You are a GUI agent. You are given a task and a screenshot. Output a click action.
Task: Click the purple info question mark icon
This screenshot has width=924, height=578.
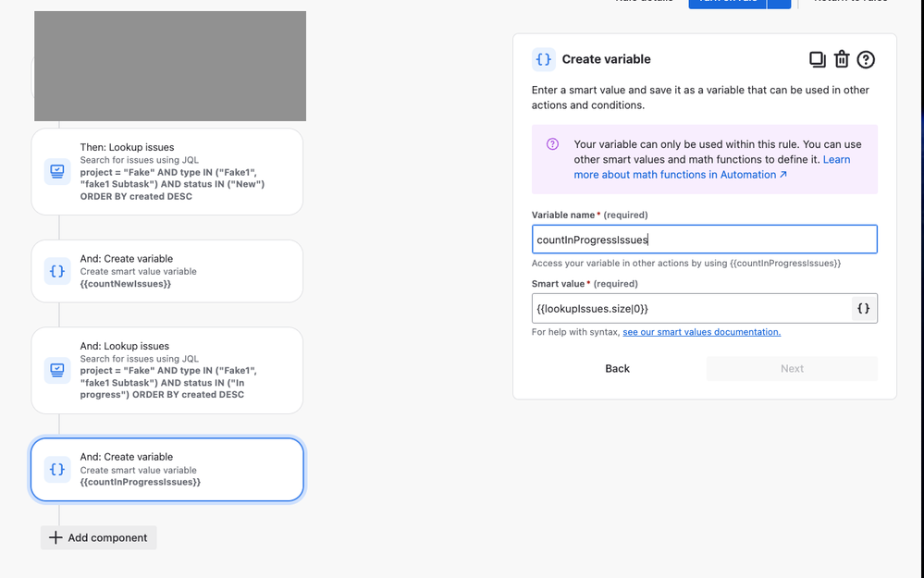(552, 144)
